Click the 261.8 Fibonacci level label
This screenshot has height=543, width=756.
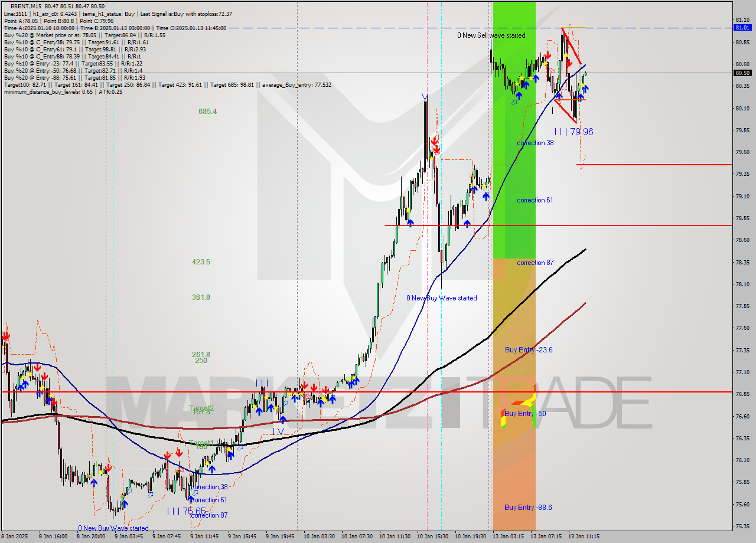(201, 354)
